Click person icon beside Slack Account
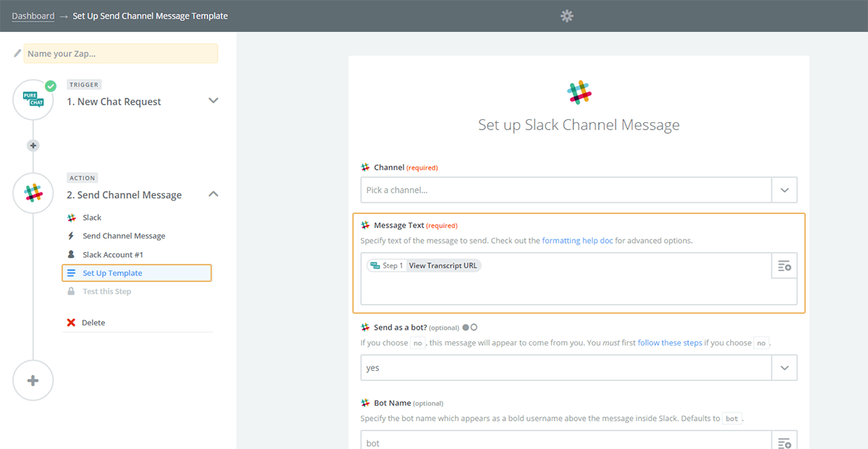Viewport: 868px width, 449px height. pyautogui.click(x=71, y=255)
